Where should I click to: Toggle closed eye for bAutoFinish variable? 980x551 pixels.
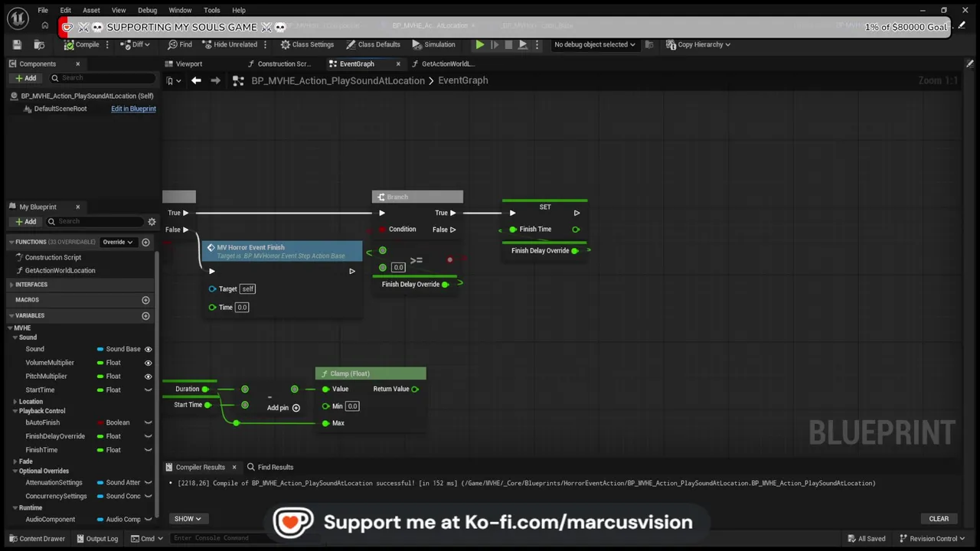(149, 422)
